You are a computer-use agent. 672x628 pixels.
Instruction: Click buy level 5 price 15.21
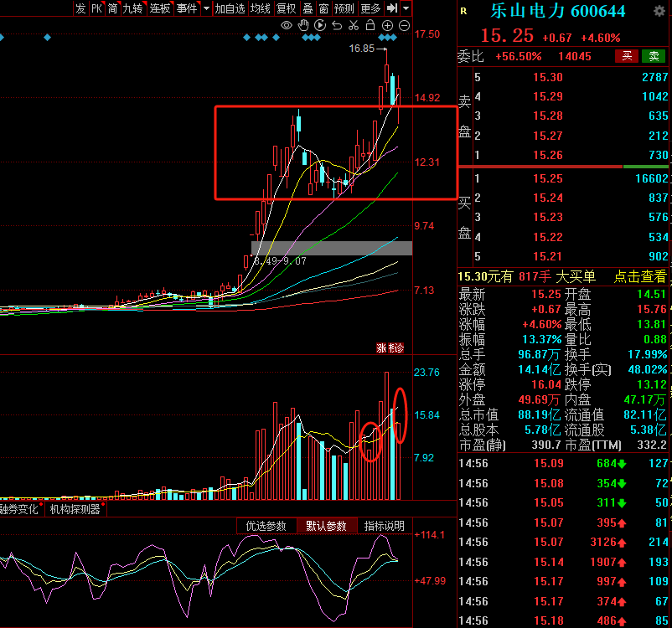[548, 256]
